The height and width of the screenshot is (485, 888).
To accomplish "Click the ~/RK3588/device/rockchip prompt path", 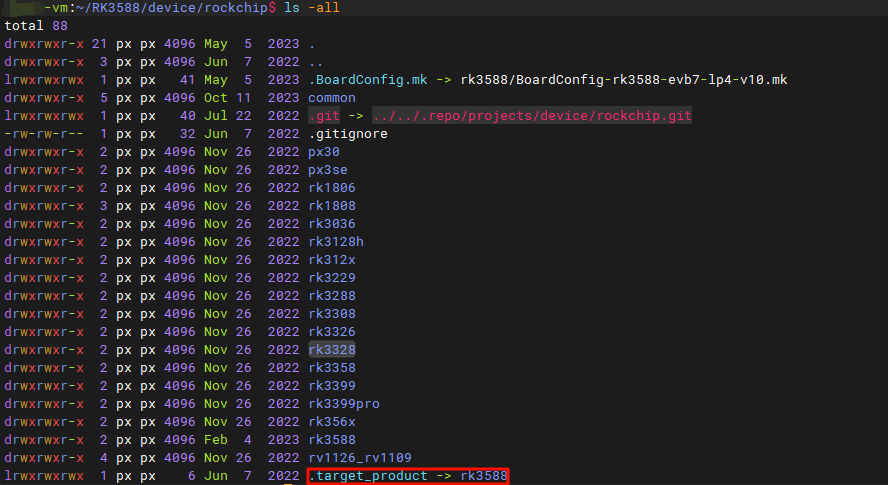I will tap(172, 8).
